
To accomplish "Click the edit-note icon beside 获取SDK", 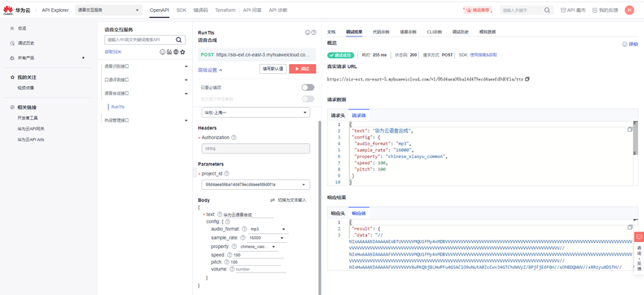I will [x=169, y=52].
